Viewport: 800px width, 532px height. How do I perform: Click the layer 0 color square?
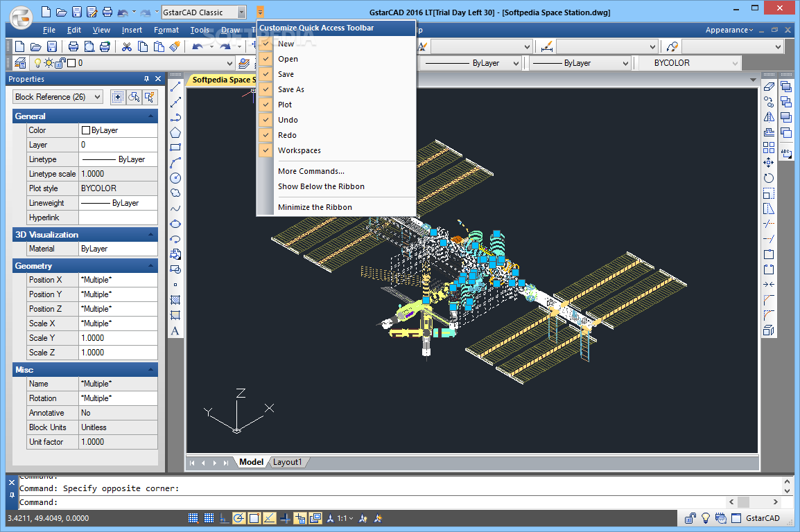[x=72, y=63]
